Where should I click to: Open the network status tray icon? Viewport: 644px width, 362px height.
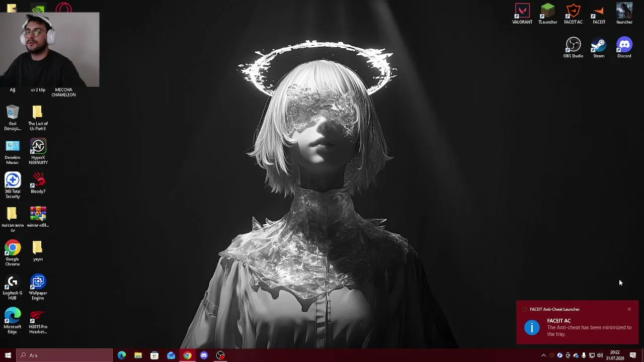click(592, 355)
